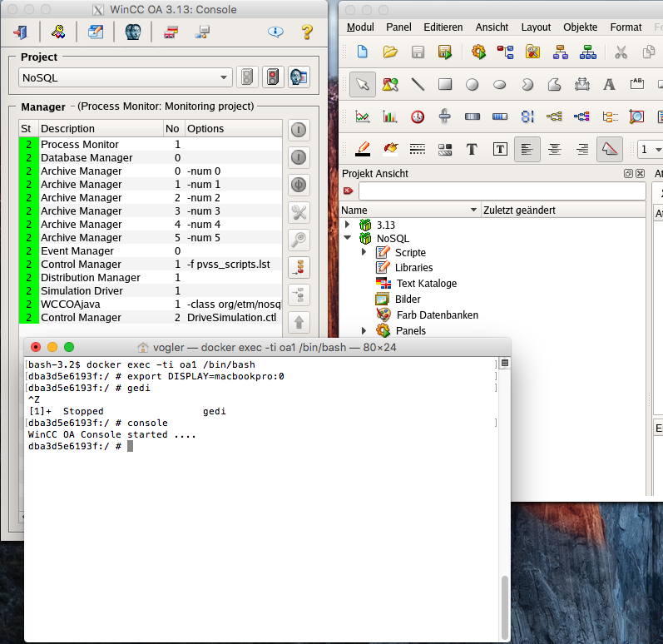The width and height of the screenshot is (663, 644).
Task: Open the Objekte menu
Action: (x=580, y=27)
